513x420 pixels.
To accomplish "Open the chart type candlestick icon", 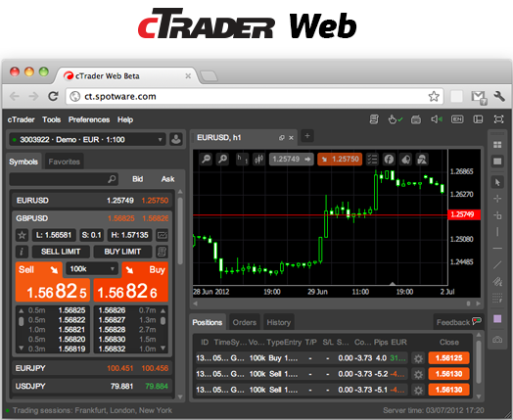I will (x=258, y=160).
